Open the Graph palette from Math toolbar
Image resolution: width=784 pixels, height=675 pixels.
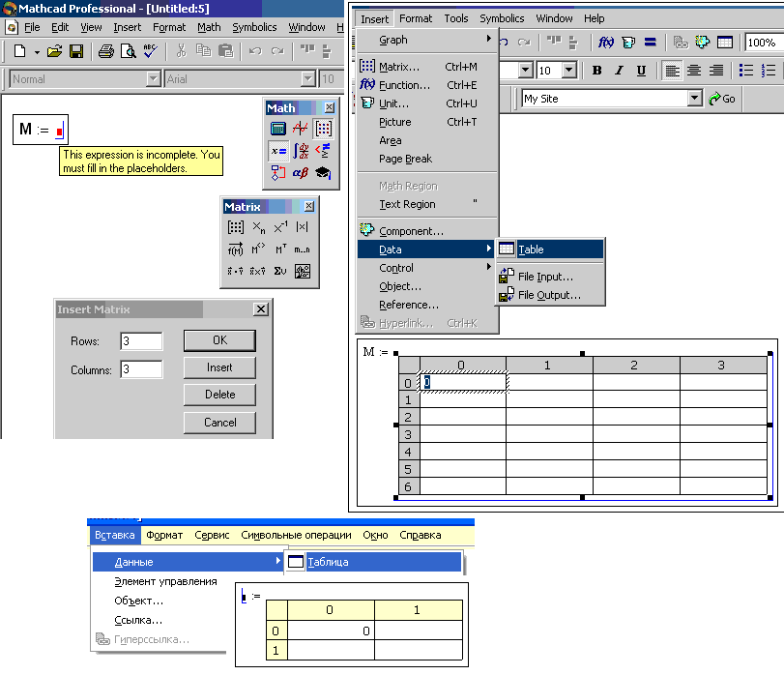click(300, 129)
